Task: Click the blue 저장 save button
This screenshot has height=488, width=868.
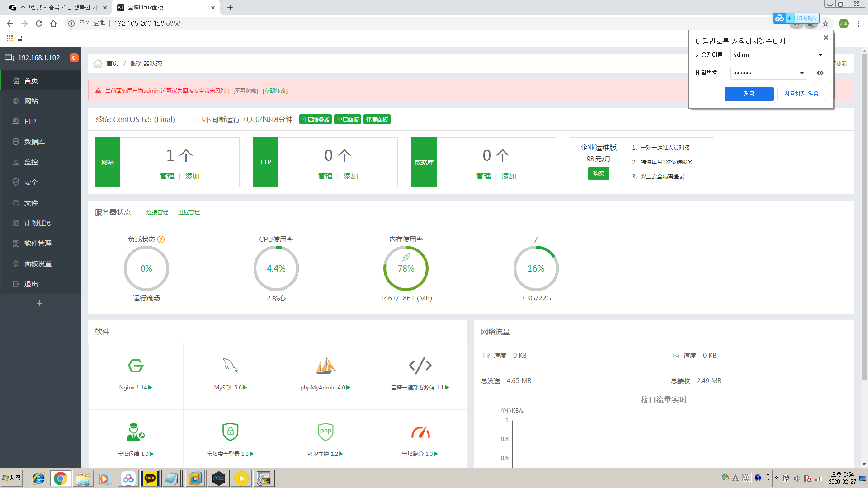Action: click(749, 94)
